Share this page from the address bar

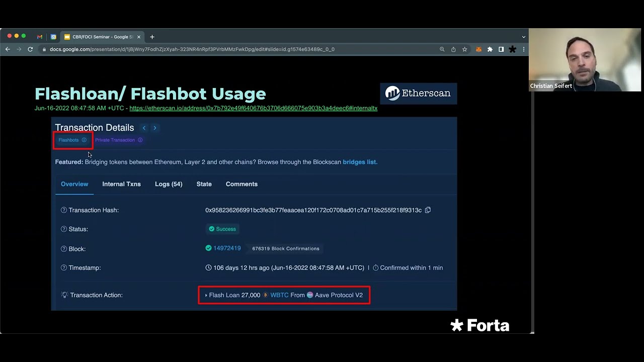[453, 49]
